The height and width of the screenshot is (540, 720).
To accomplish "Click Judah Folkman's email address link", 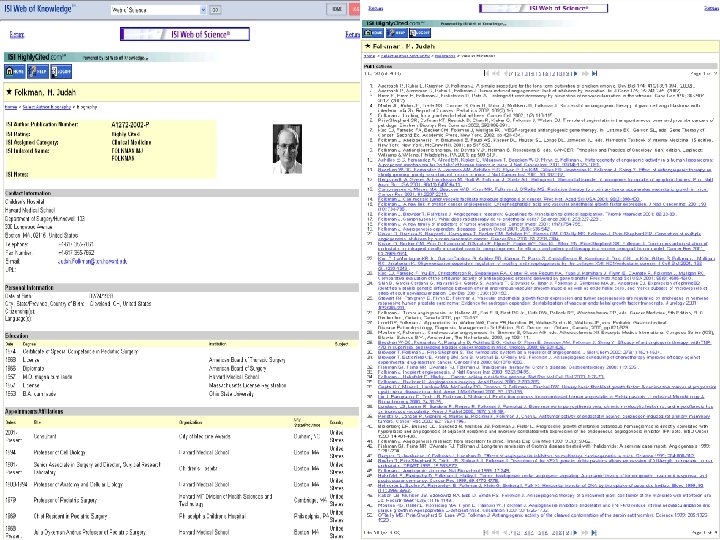I will coord(92,261).
